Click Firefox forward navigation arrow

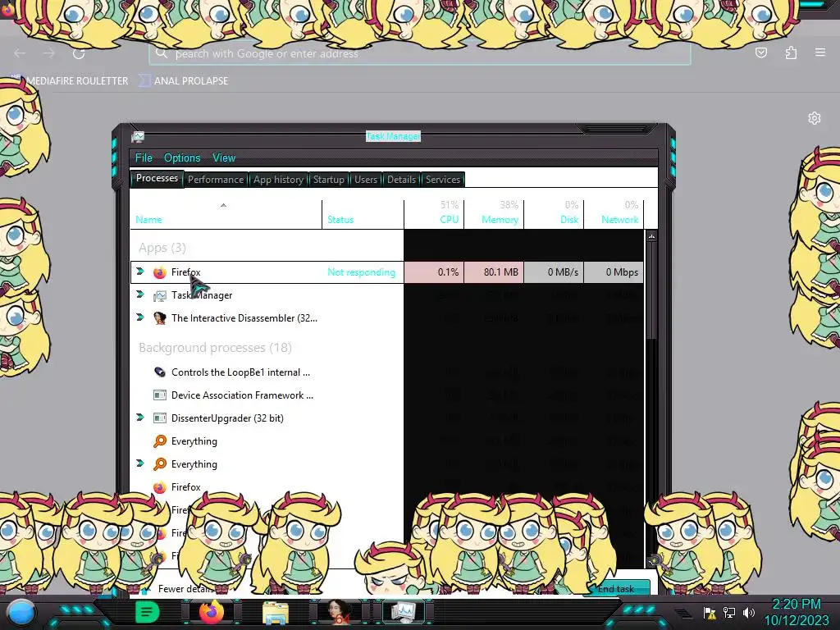coord(49,53)
